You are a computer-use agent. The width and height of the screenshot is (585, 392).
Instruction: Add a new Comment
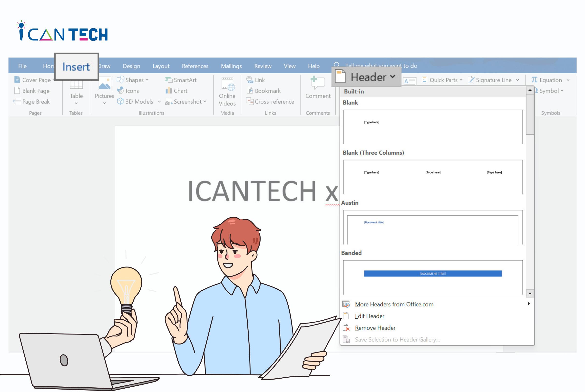tap(318, 88)
